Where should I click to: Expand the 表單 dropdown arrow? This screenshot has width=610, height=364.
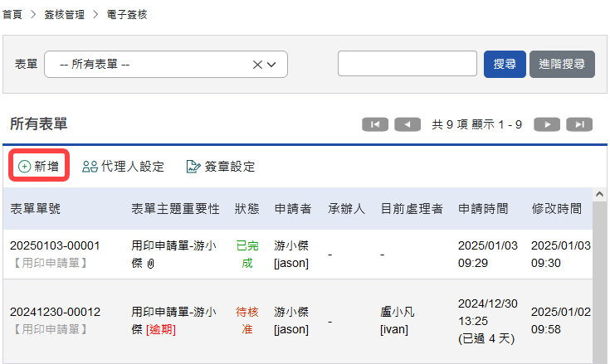coord(271,65)
